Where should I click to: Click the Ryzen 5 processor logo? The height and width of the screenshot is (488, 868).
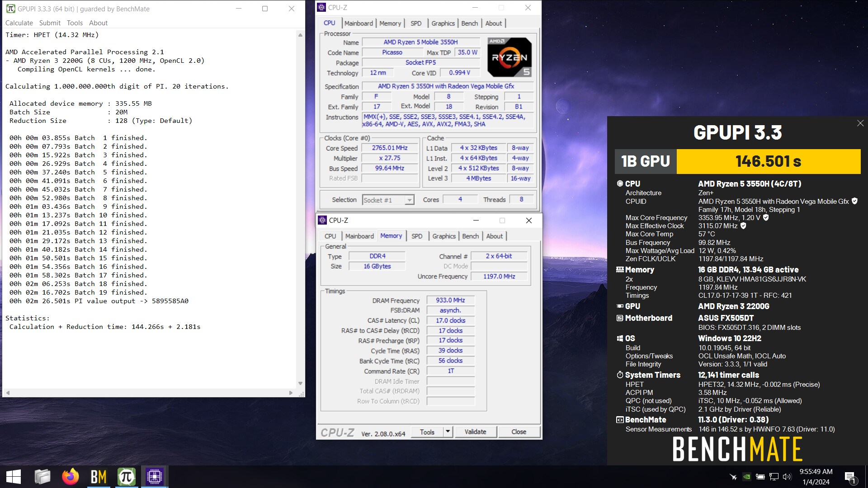click(509, 57)
